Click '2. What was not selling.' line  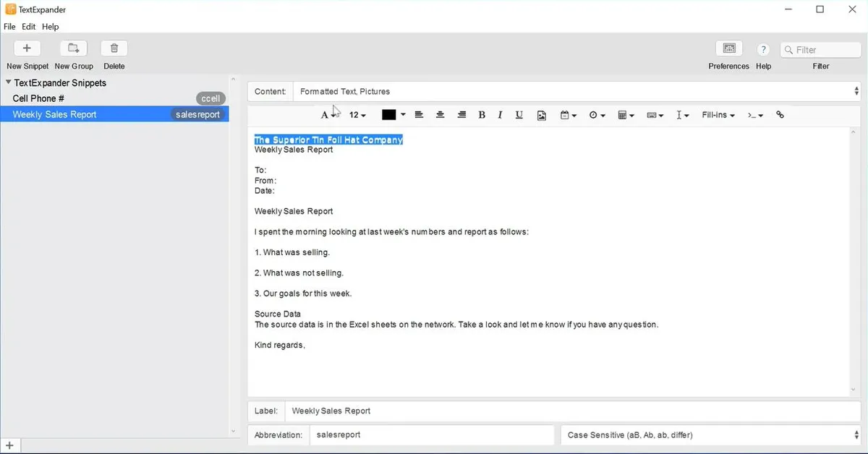coord(299,273)
